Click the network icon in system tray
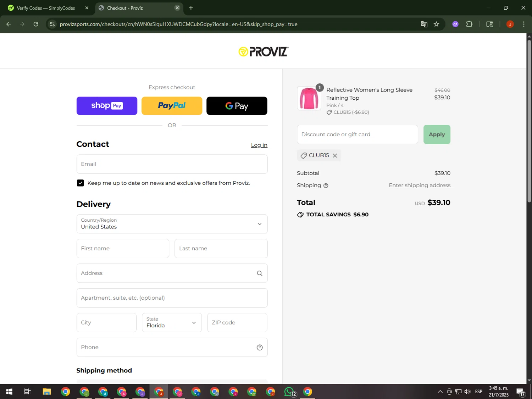 [x=459, y=392]
